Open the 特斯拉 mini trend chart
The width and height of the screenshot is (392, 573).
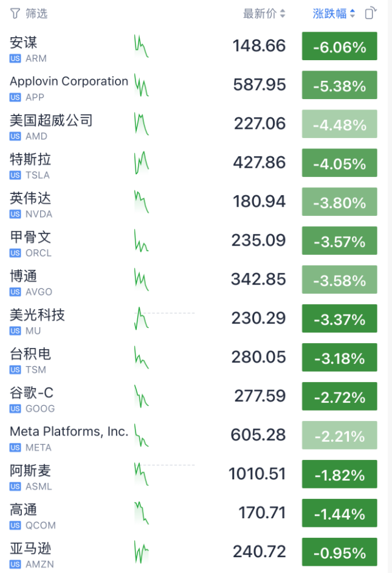click(142, 163)
